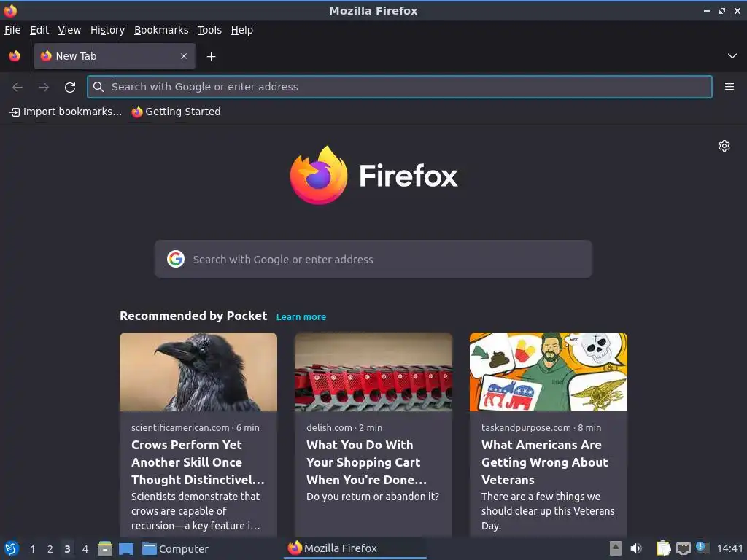
Task: Click the 14:41 clock
Action: coord(729,549)
